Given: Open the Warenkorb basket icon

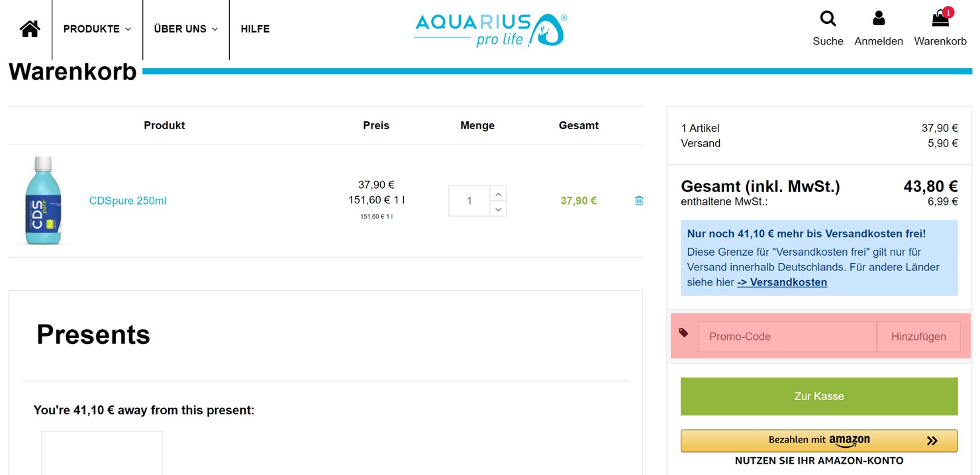Looking at the screenshot, I should pyautogui.click(x=941, y=19).
